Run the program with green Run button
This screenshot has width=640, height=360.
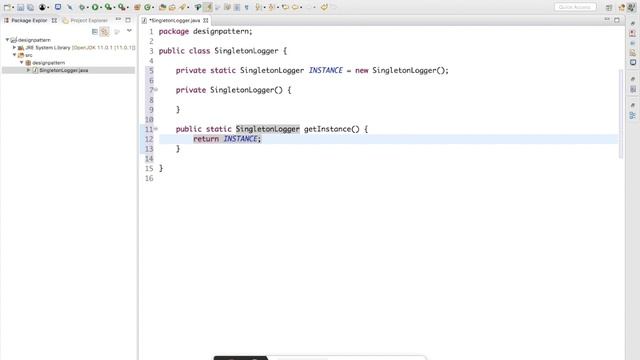pos(95,7)
